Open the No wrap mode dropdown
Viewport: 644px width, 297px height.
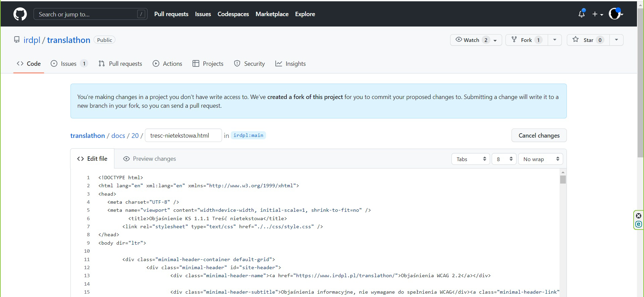tap(540, 159)
